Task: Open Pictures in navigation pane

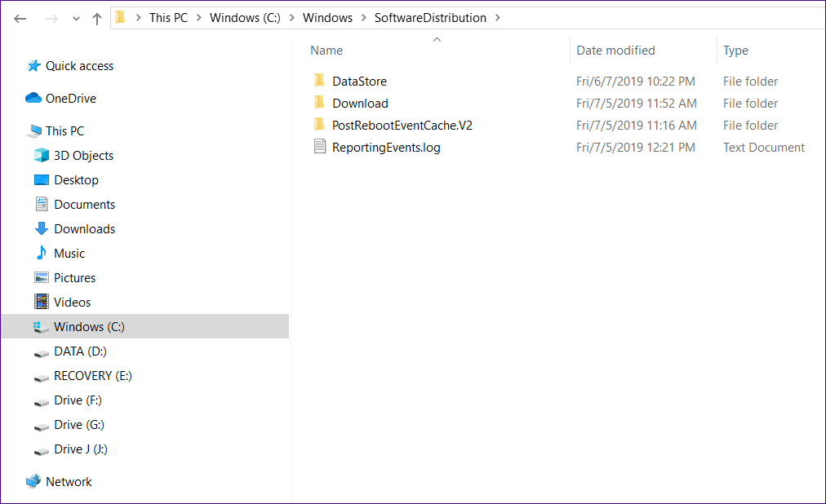Action: click(75, 278)
